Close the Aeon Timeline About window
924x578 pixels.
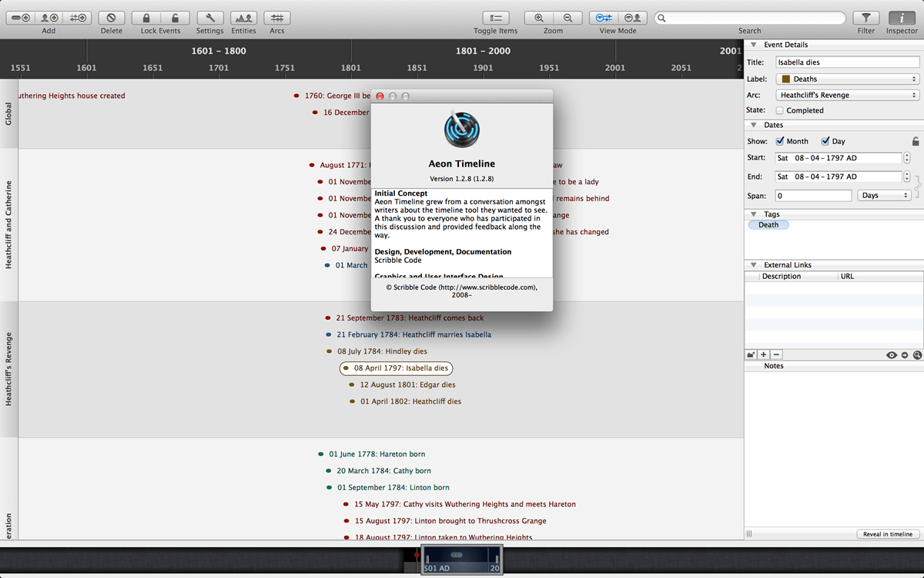[x=380, y=96]
